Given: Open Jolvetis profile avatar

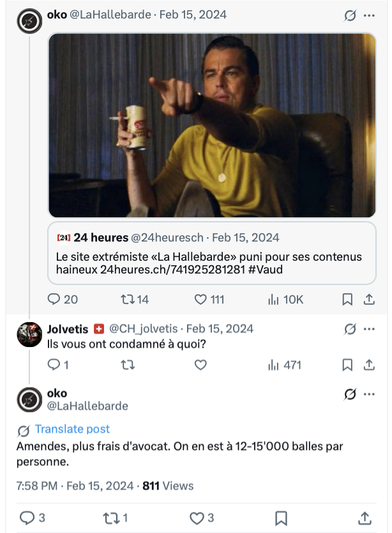Looking at the screenshot, I should (x=29, y=335).
